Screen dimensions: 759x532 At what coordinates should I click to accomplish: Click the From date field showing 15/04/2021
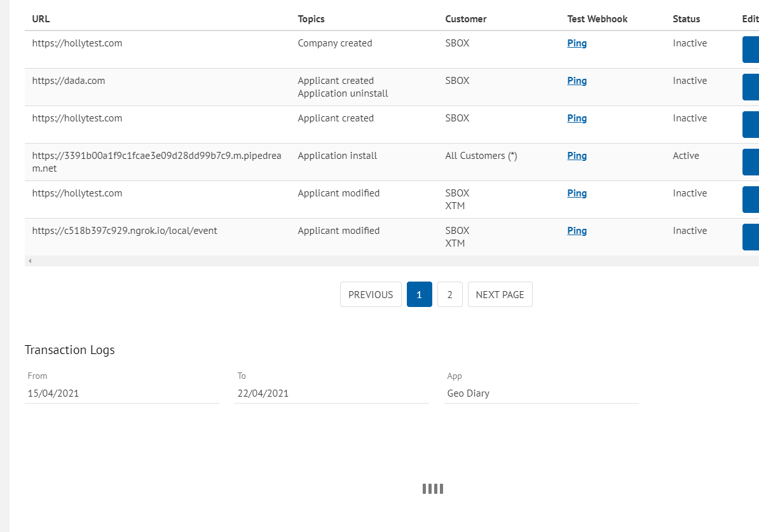click(x=122, y=393)
